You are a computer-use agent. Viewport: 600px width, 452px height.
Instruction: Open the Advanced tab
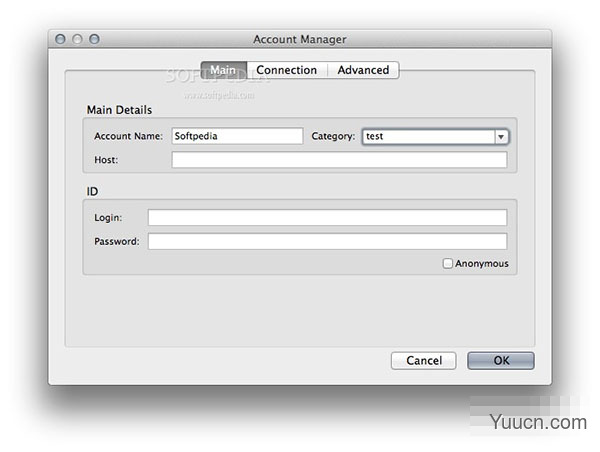pyautogui.click(x=363, y=70)
